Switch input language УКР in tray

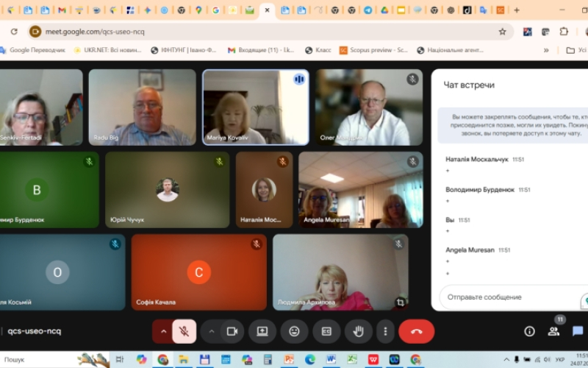coord(560,359)
